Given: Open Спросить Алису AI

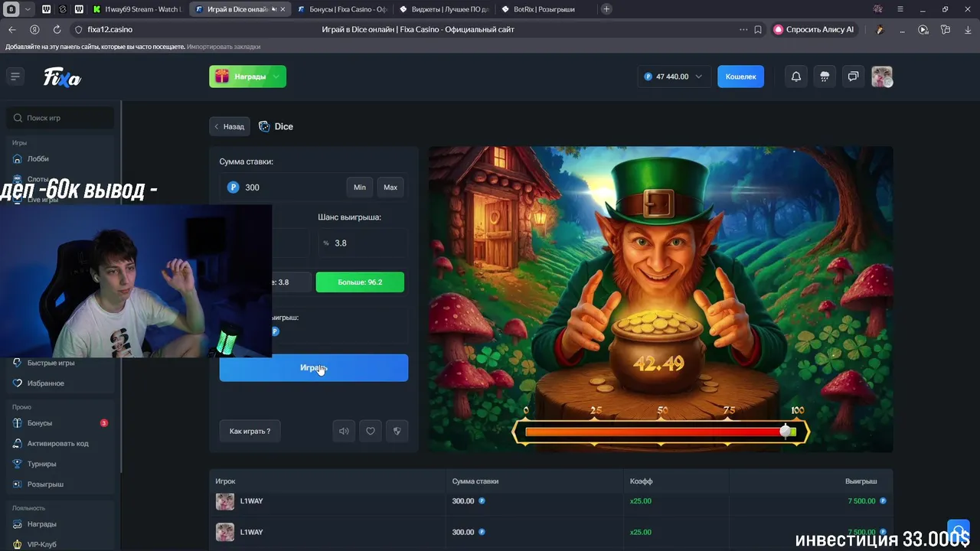Looking at the screenshot, I should pos(814,29).
